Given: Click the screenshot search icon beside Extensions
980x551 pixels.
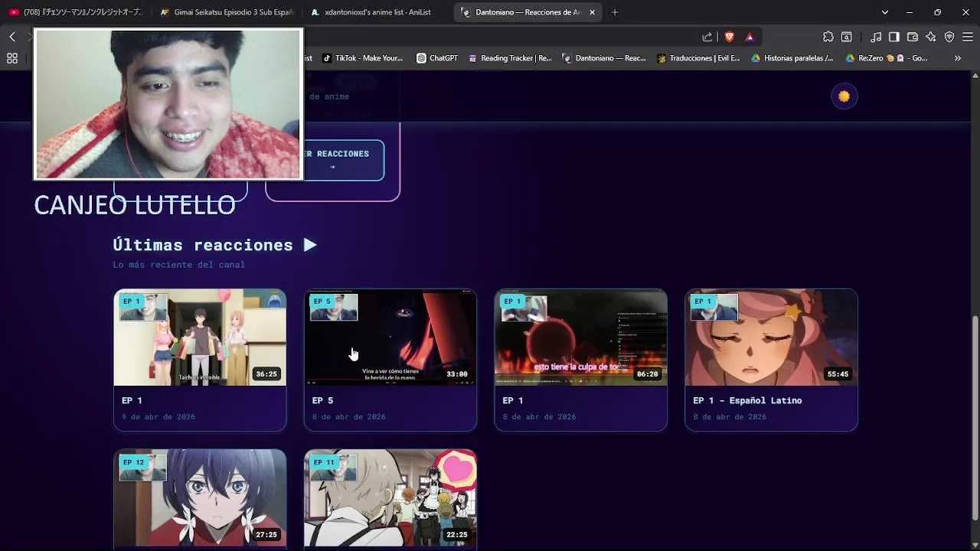Looking at the screenshot, I should tap(847, 37).
